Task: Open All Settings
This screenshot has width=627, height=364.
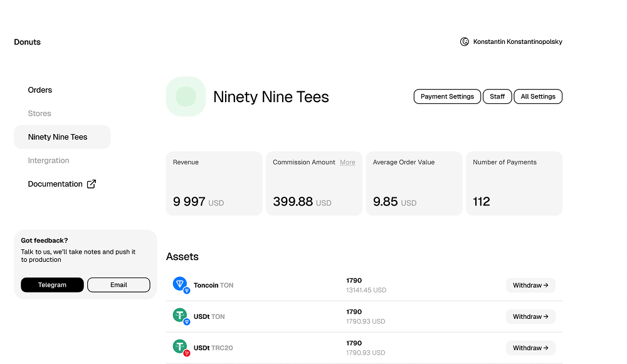Action: 538,96
